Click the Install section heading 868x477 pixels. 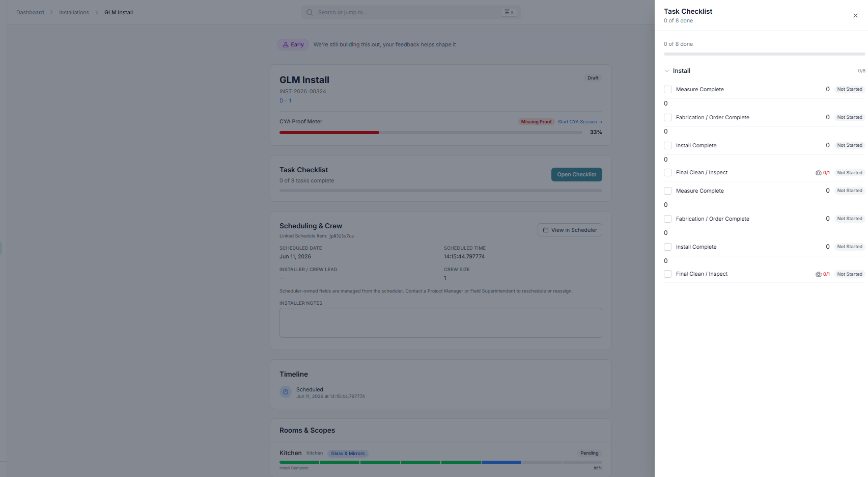click(x=682, y=71)
